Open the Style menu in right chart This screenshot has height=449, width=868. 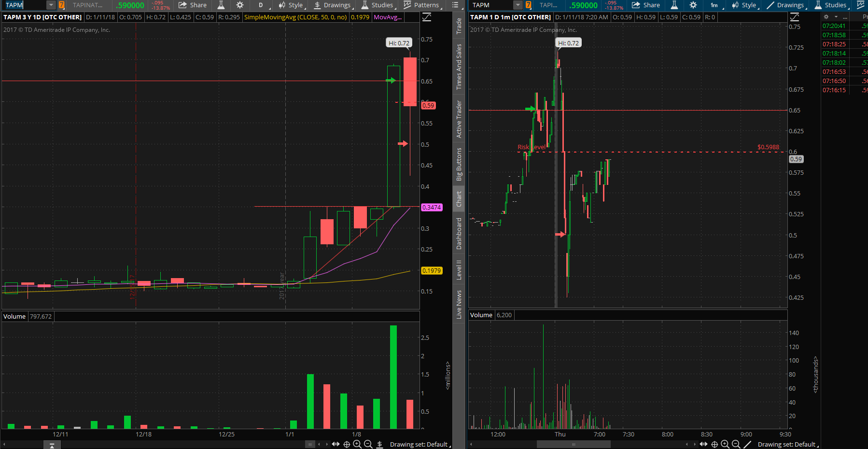(744, 5)
